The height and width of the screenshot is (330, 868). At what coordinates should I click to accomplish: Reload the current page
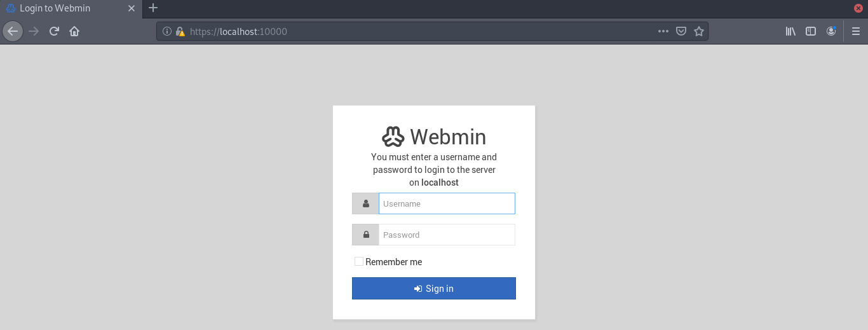point(55,31)
